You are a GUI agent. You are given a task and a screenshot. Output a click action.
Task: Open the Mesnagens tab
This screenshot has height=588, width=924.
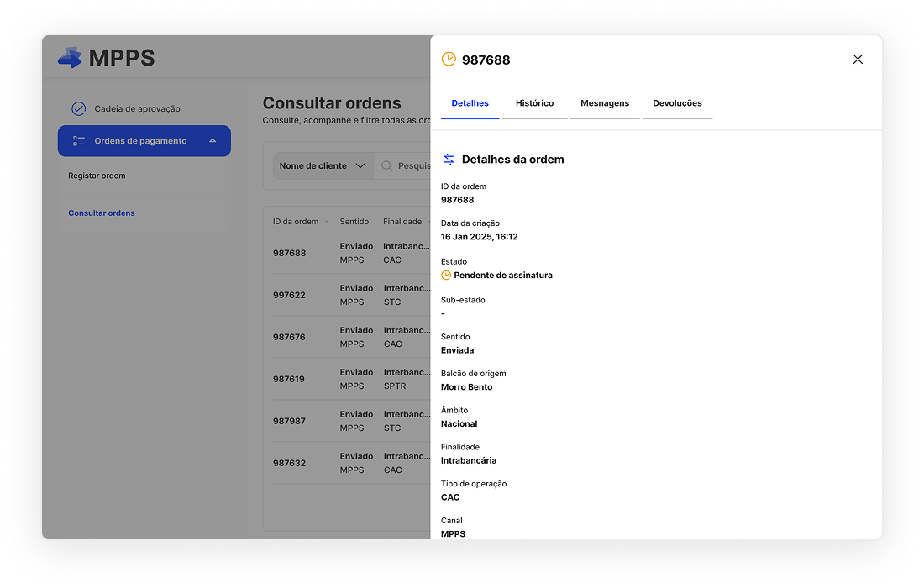(x=605, y=103)
